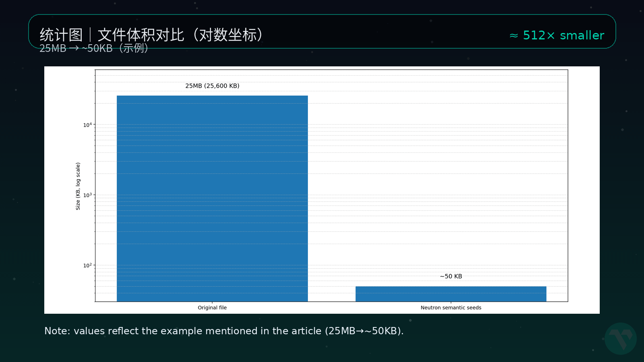Click the tall Original file bar
The width and height of the screenshot is (644, 362).
212,198
